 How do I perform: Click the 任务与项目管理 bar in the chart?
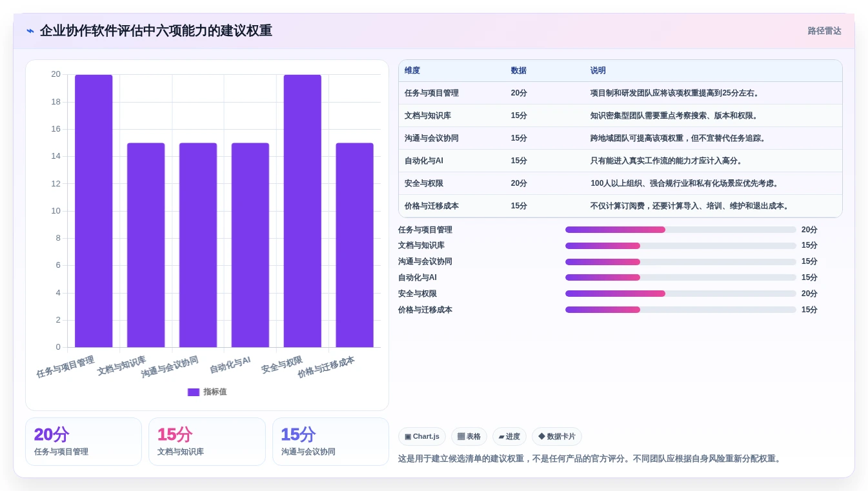94,211
